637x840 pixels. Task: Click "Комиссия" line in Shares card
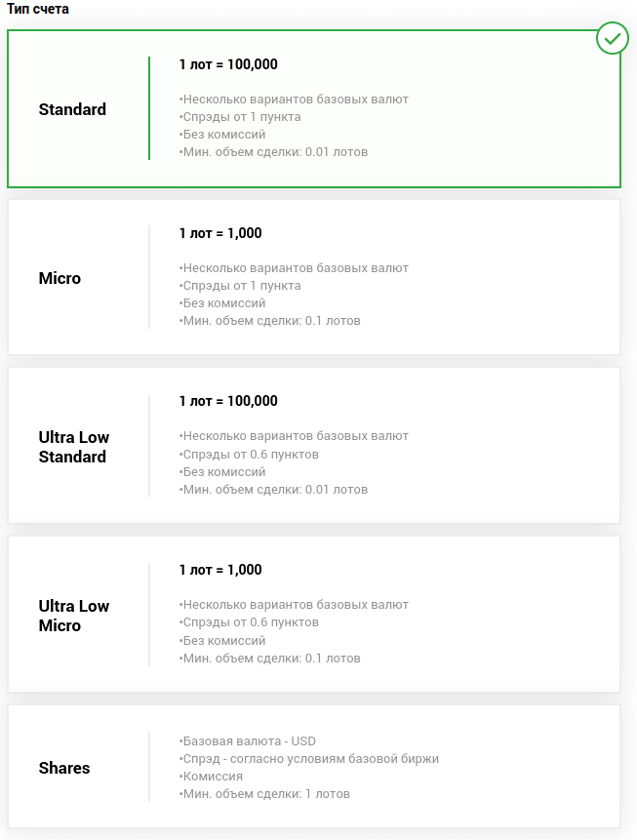[212, 777]
